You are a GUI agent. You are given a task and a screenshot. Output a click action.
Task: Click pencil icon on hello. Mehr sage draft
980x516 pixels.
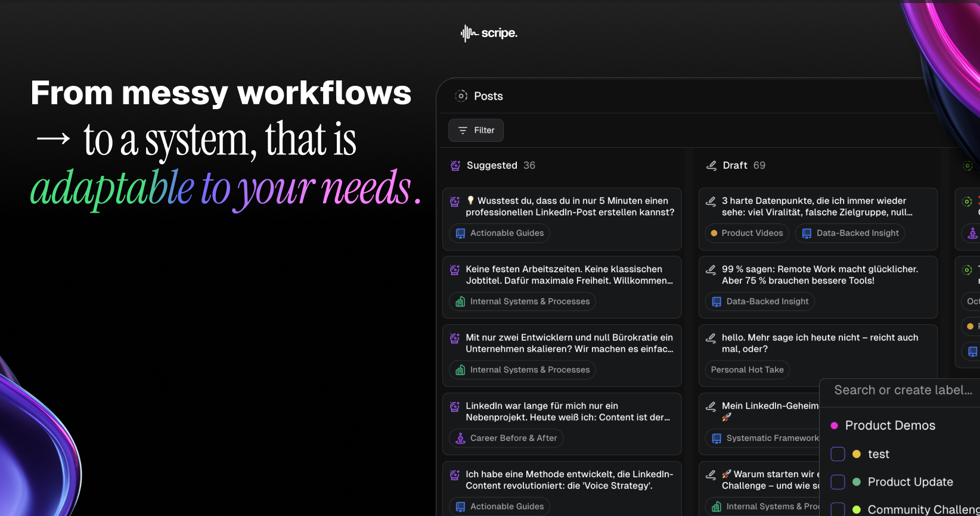tap(711, 338)
